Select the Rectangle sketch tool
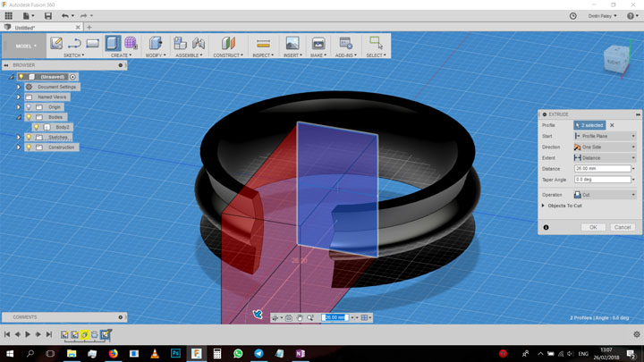The height and width of the screenshot is (362, 644). 92,43
